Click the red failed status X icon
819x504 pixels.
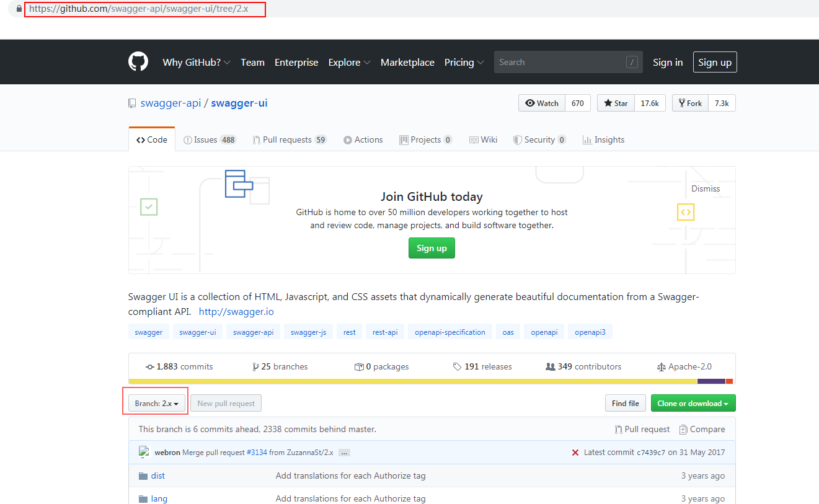pyautogui.click(x=575, y=453)
